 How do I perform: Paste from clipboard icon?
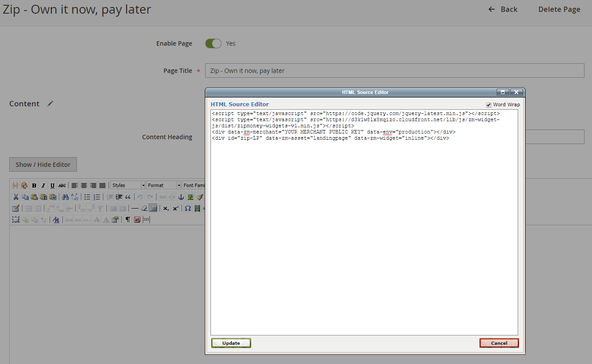34,197
